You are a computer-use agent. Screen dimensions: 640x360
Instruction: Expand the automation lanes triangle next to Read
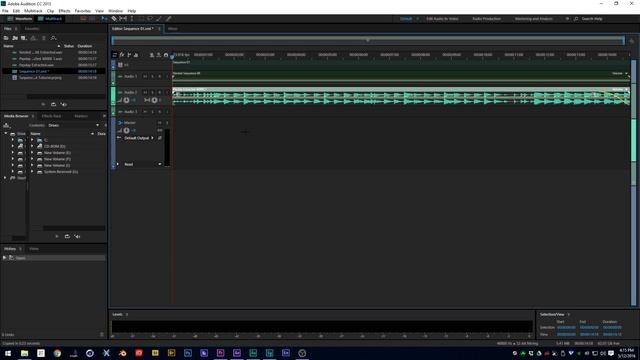tap(118, 164)
